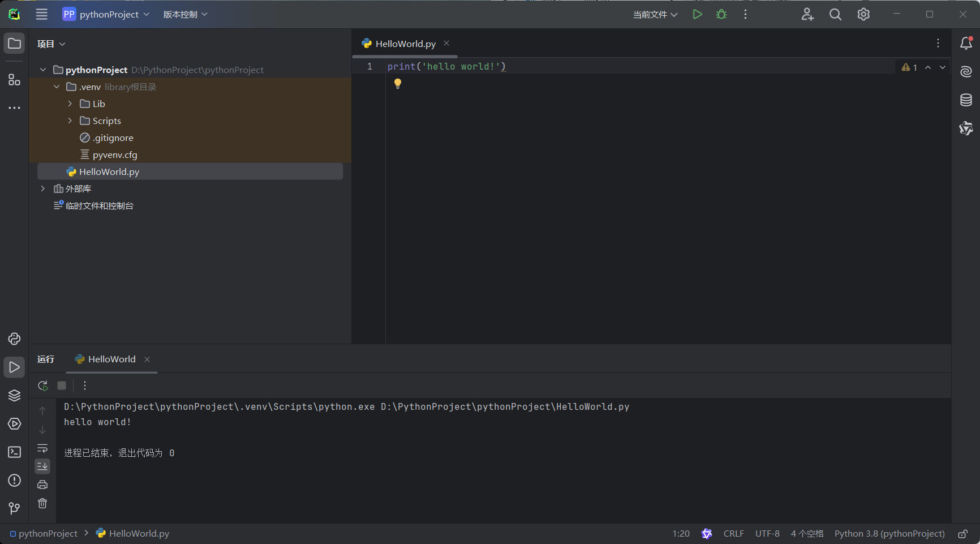Open the 当前文件 run configuration dropdown
This screenshot has height=544, width=980.
pos(655,14)
